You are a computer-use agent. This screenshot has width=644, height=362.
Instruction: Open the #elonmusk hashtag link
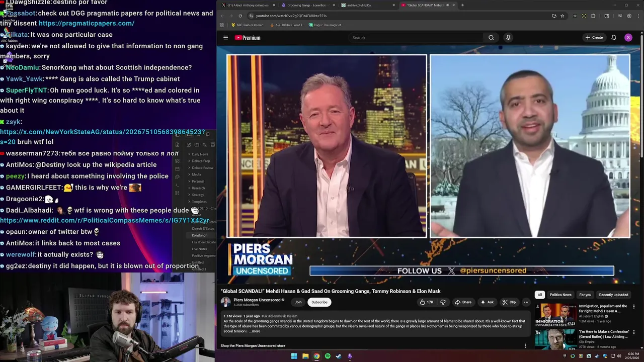click(276, 316)
